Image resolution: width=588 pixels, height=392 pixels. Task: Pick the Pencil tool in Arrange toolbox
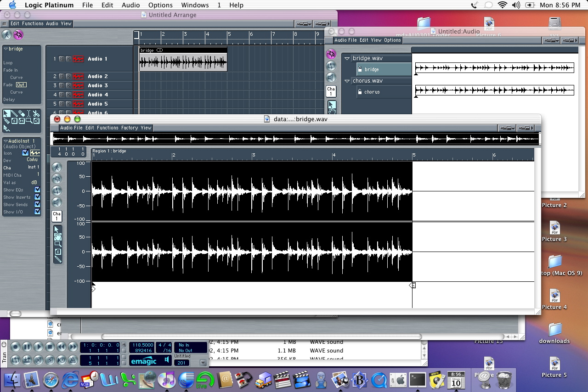(x=14, y=113)
